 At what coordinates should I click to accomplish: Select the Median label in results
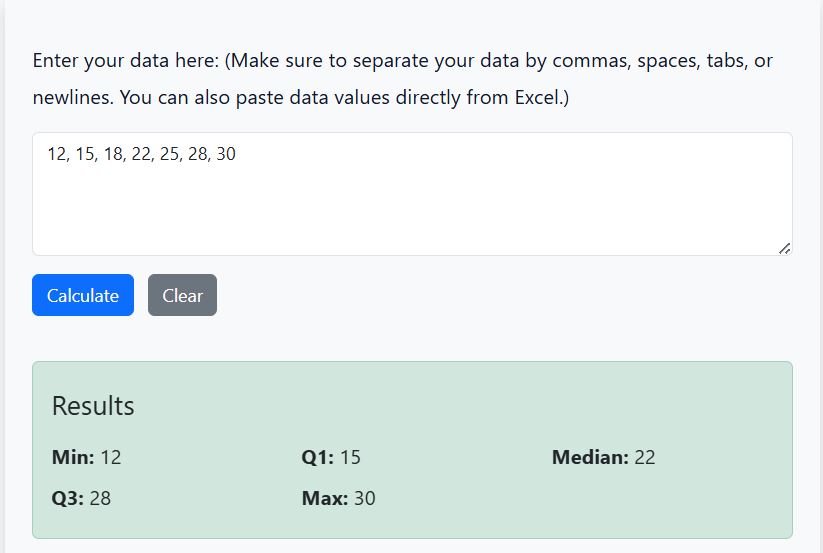pos(590,457)
